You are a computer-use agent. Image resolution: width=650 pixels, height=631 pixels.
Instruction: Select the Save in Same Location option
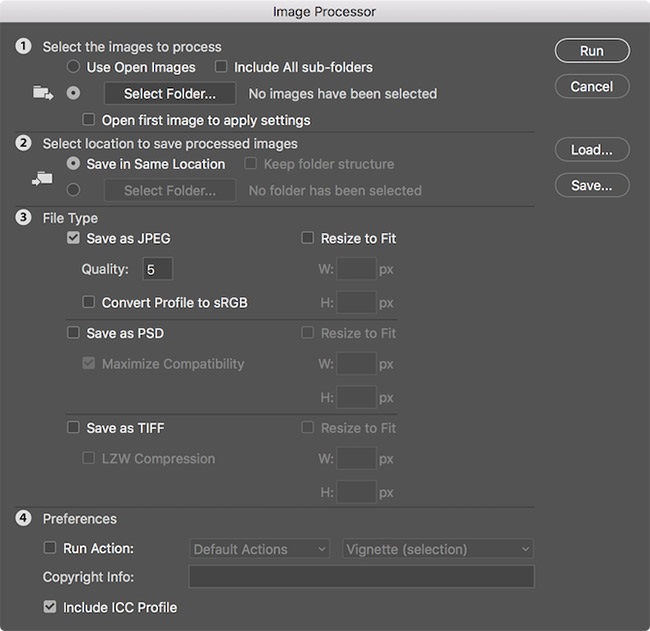pos(73,164)
